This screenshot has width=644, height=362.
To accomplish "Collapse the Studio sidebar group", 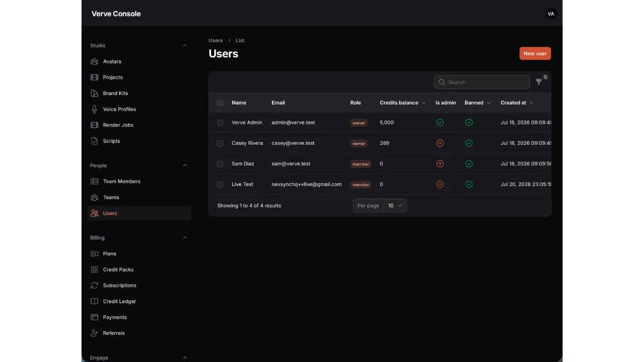I will coord(185,45).
